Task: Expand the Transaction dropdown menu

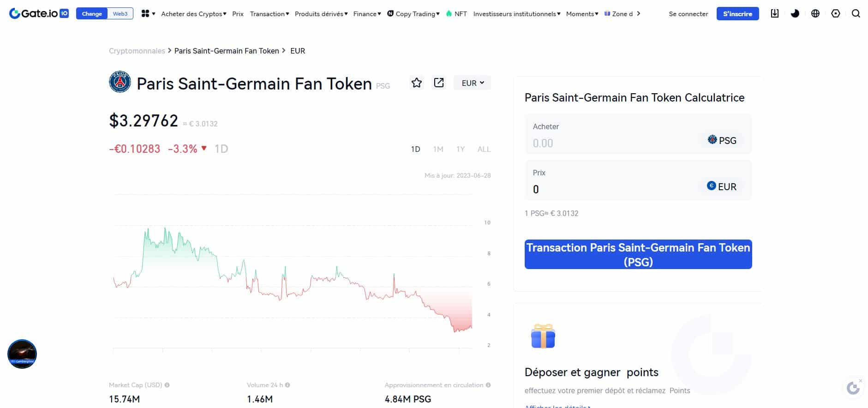Action: point(269,14)
